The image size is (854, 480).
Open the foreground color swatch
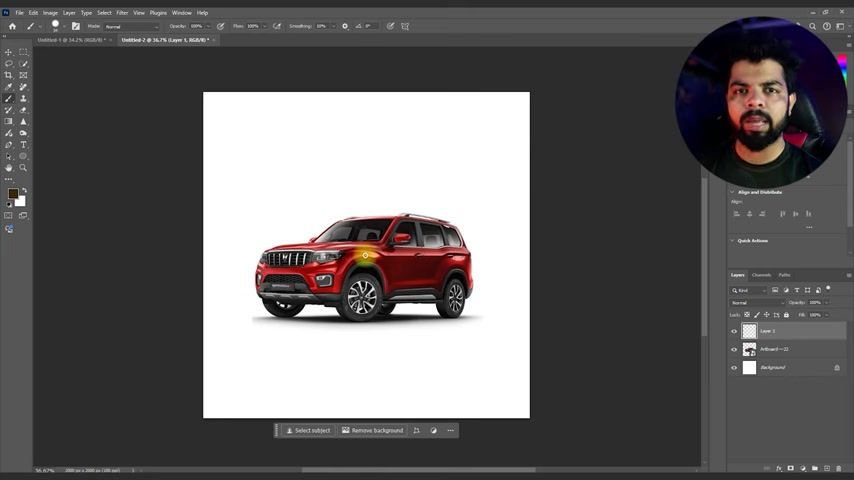click(13, 194)
